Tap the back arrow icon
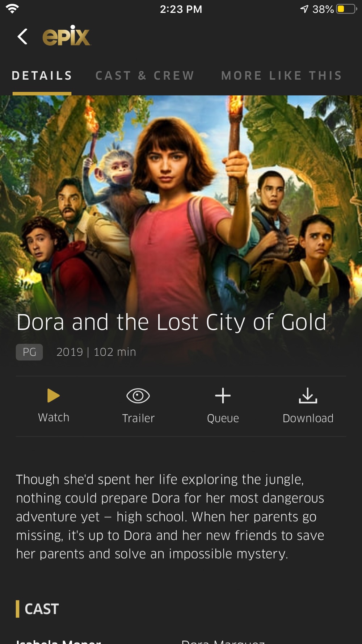This screenshot has width=362, height=644. tap(22, 37)
